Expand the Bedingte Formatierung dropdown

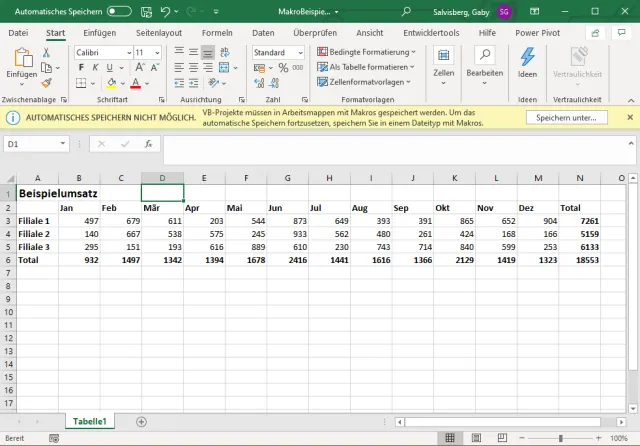tap(366, 52)
